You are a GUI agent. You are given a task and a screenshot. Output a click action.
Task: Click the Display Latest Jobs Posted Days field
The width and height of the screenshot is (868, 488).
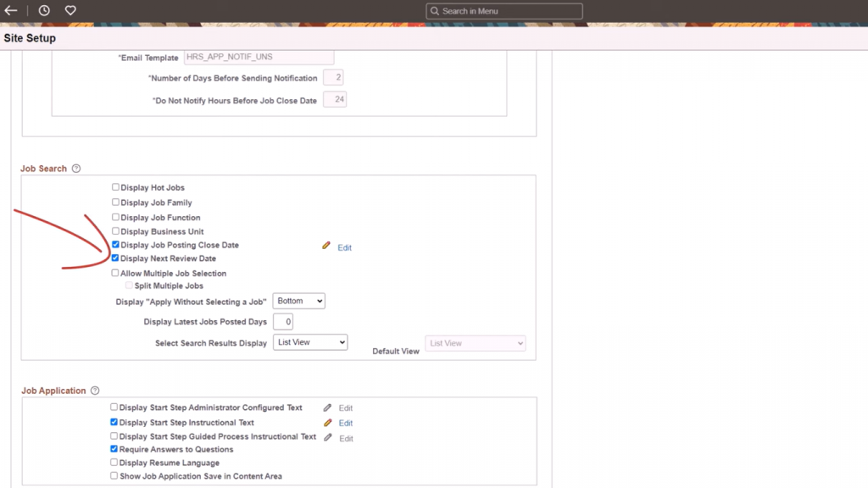coord(281,321)
